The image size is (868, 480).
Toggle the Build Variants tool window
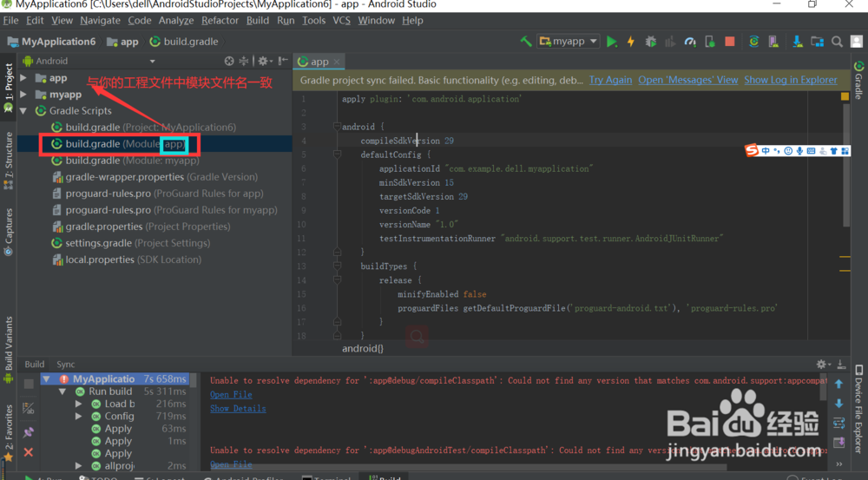(9, 349)
